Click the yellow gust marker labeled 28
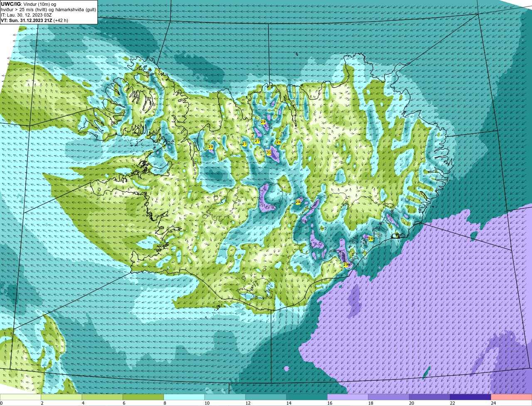Viewport: 532px width, 406px height. tap(298, 202)
